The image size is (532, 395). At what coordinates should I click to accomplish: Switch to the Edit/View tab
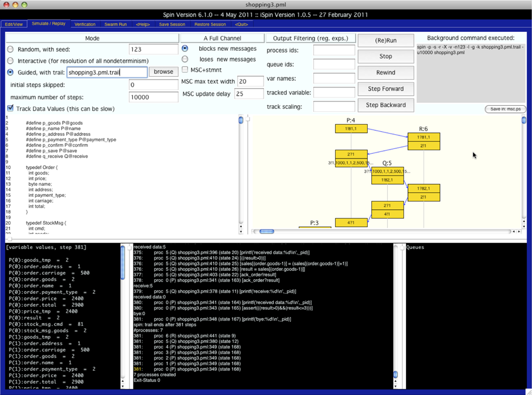(x=14, y=24)
